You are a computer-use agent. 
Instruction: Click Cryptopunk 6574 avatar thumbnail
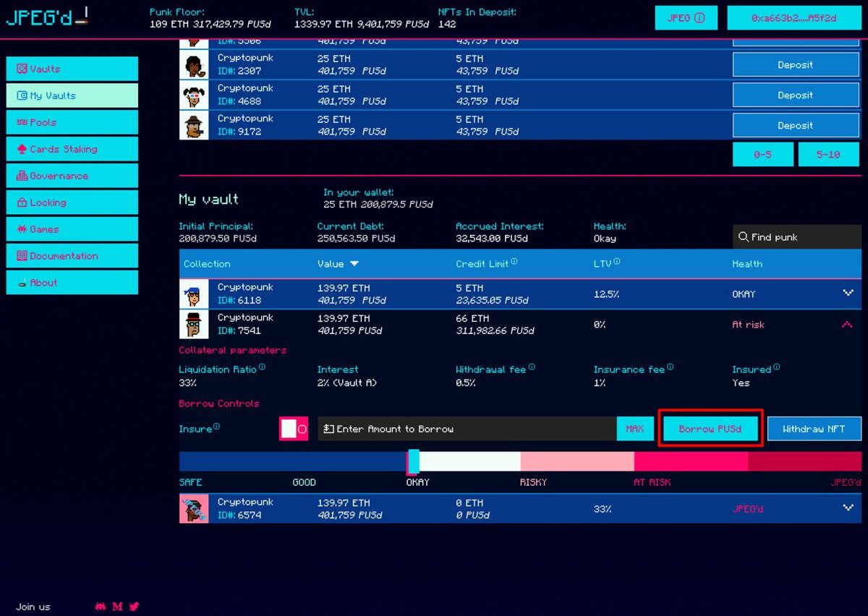194,508
